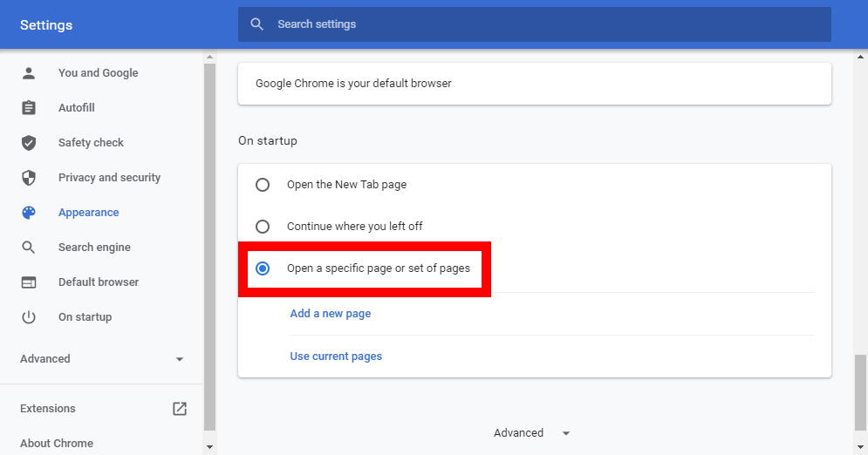Click the On startup power icon
The height and width of the screenshot is (455, 868).
pos(29,316)
